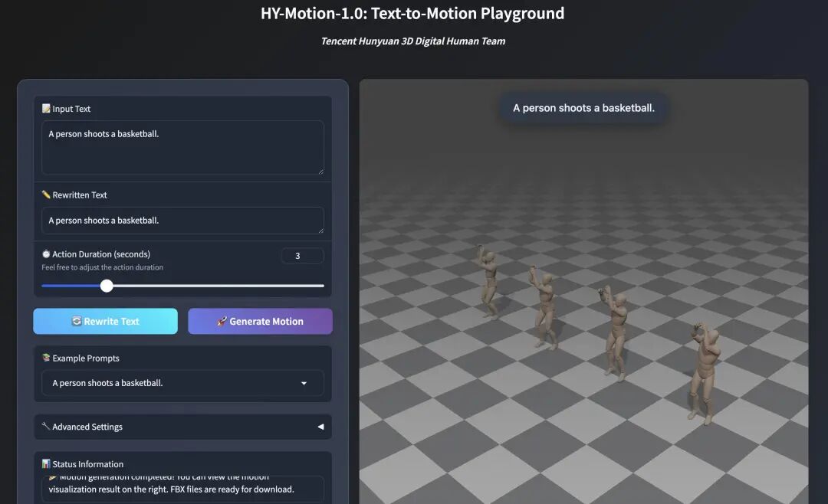Click the Rewritten Text field
The width and height of the screenshot is (828, 504).
coord(182,220)
